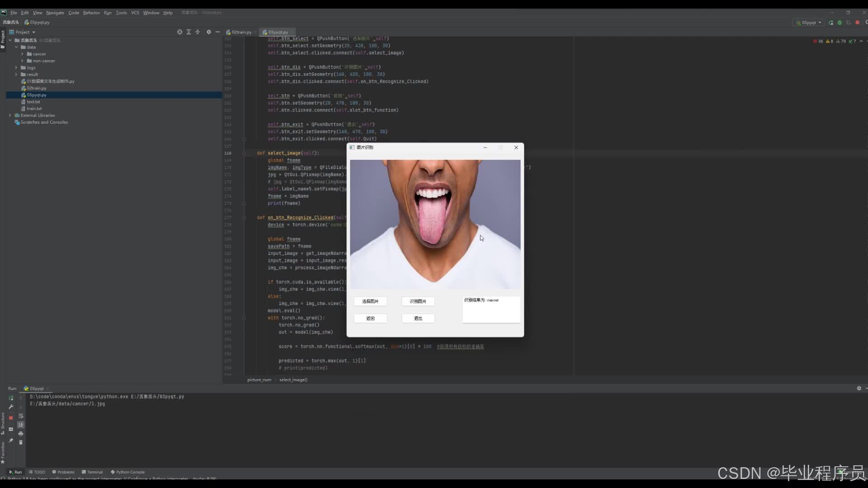Expand the result folder
Viewport: 868px width, 488px height.
[x=16, y=74]
